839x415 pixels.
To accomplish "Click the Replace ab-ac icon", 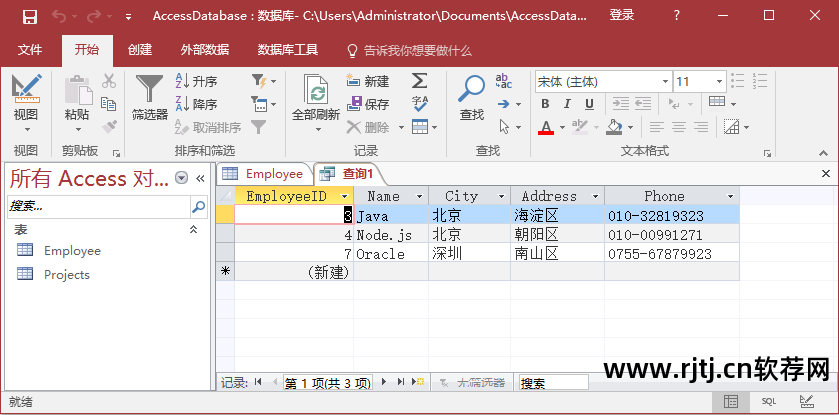I will (504, 81).
